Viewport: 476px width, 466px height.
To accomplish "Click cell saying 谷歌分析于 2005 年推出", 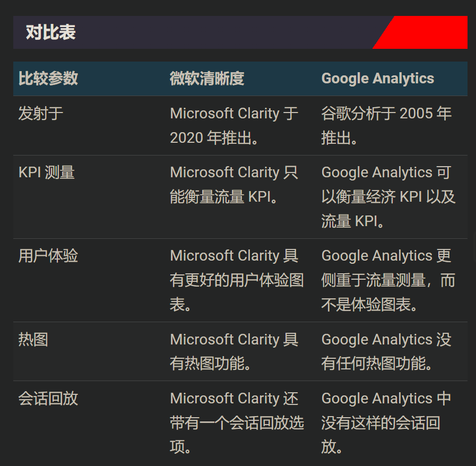I will [x=386, y=125].
